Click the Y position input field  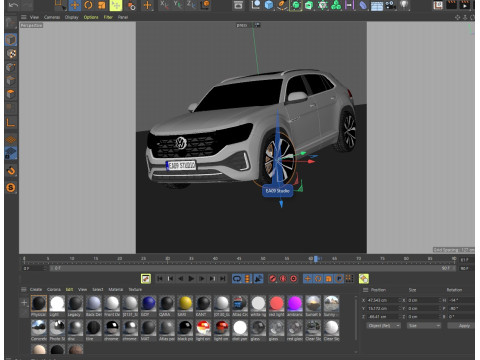pos(384,308)
